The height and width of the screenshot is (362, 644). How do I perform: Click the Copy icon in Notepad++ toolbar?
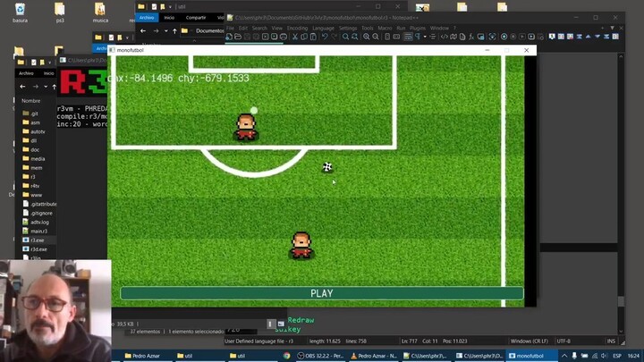(304, 37)
